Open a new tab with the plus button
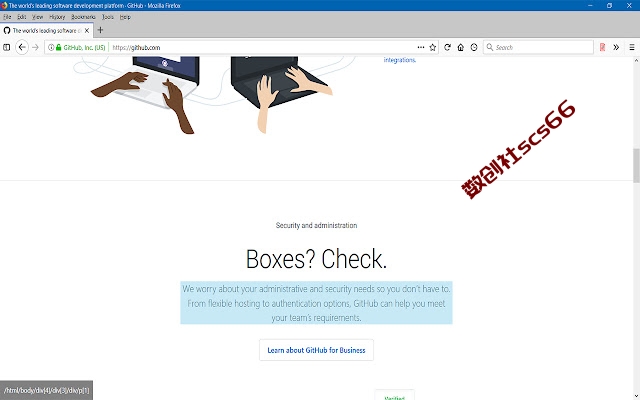Screen dimensions: 640x400 [x=100, y=30]
